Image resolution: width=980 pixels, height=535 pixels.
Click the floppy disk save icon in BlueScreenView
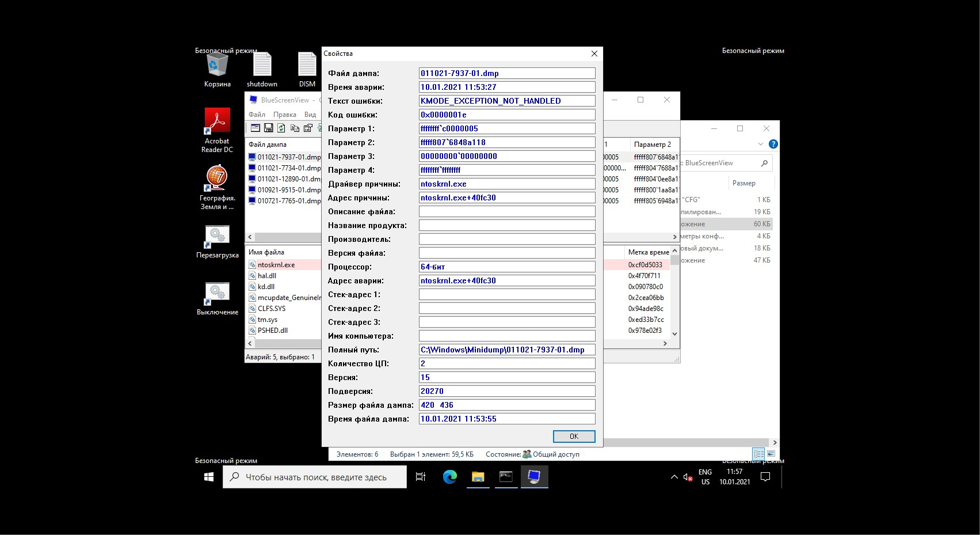click(x=269, y=128)
